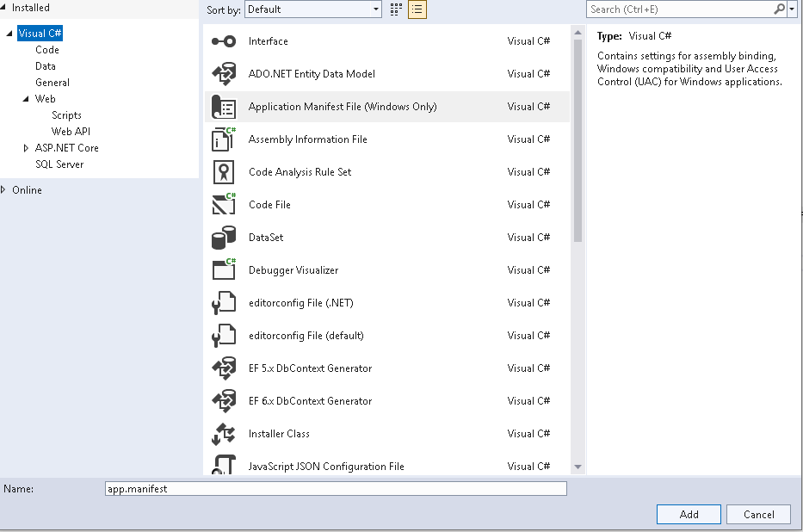Select the Visual C# category
The image size is (803, 532).
40,34
